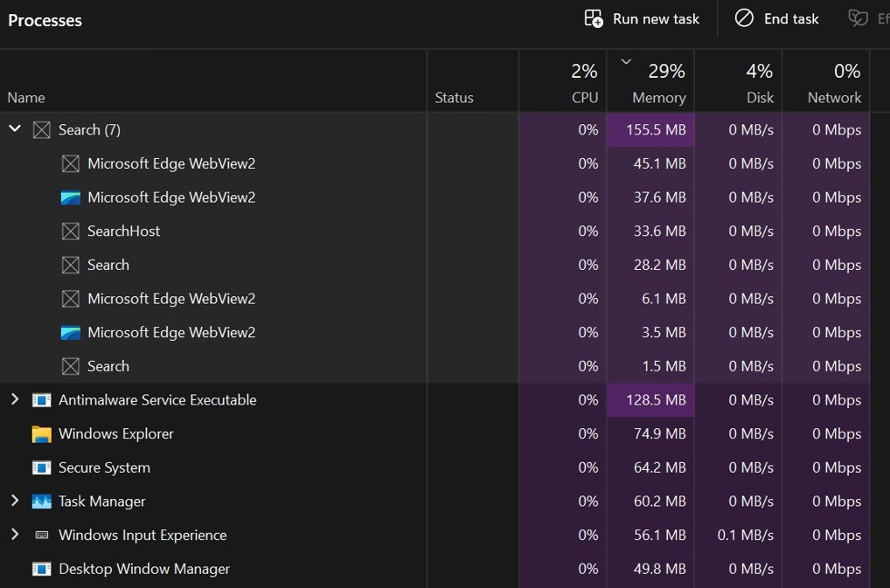Click the End task button label
890x588 pixels.
[791, 18]
